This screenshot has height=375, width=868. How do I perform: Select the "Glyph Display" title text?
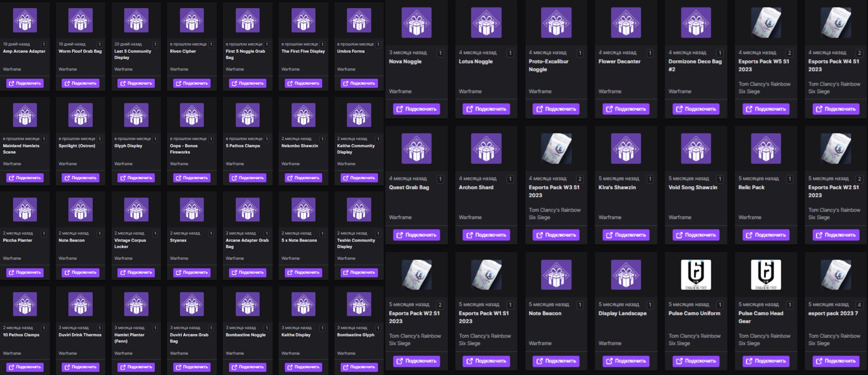(129, 146)
